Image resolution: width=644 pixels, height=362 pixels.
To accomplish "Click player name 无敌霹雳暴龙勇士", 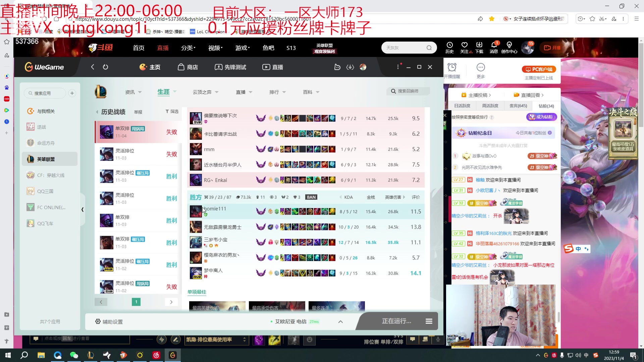I will [x=223, y=227].
